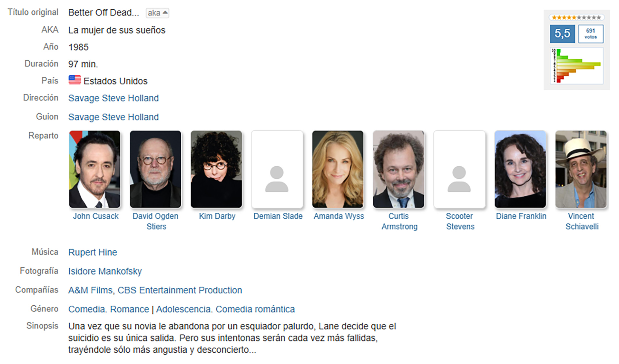Click the 5,5 average score box
The height and width of the screenshot is (364, 619).
[562, 34]
